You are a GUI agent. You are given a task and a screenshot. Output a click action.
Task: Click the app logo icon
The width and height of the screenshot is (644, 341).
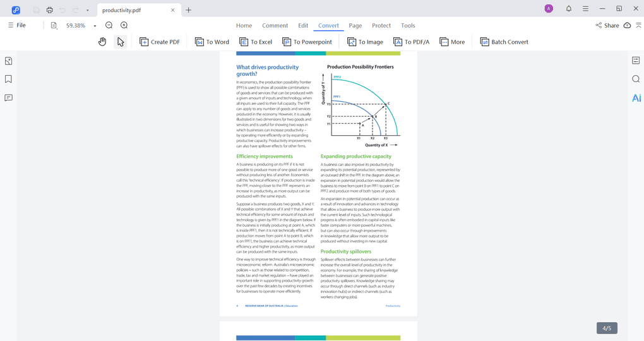coord(16,10)
